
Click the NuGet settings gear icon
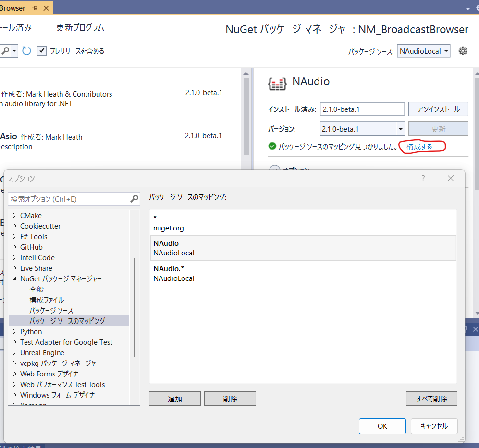click(x=463, y=51)
